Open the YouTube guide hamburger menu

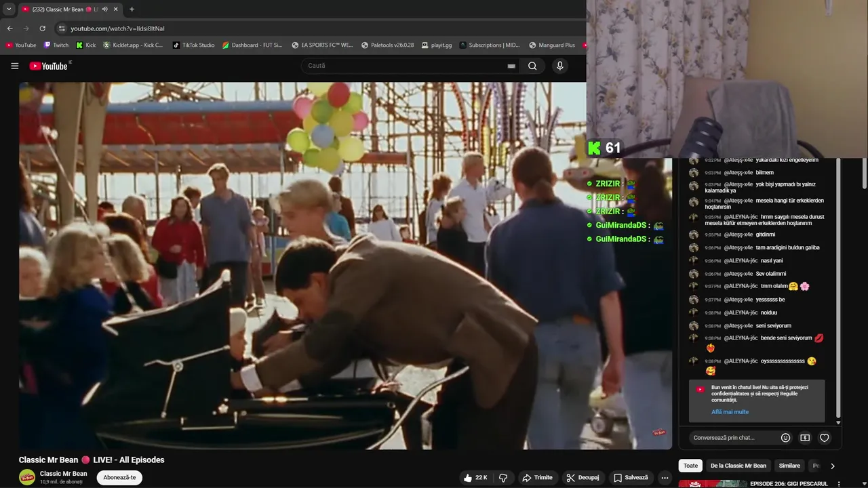click(14, 66)
